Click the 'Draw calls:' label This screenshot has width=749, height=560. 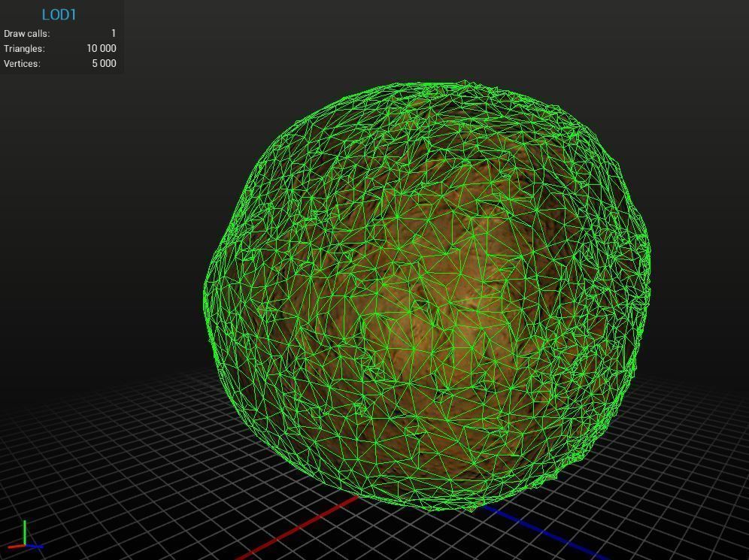27,34
